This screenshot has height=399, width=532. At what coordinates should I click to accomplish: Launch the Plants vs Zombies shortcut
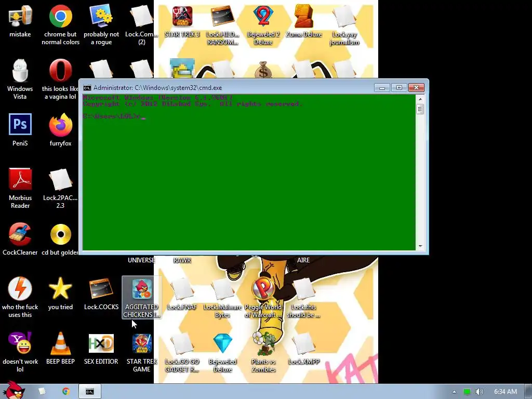pos(263,343)
